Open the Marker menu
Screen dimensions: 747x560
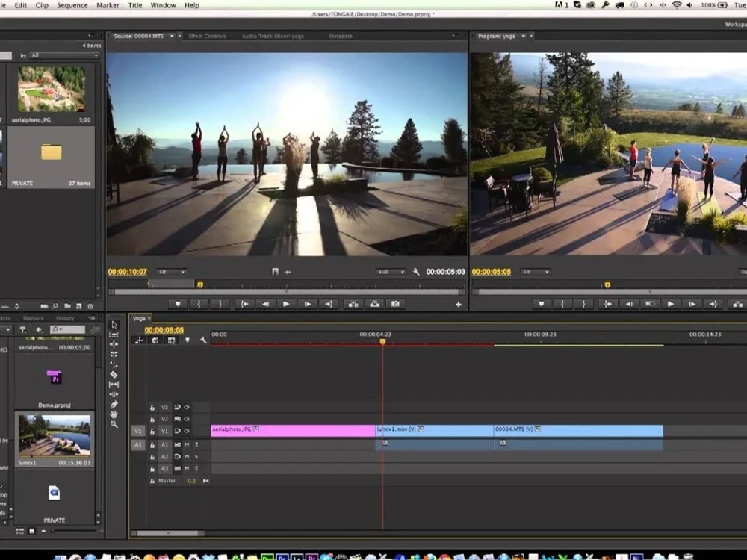(x=108, y=5)
